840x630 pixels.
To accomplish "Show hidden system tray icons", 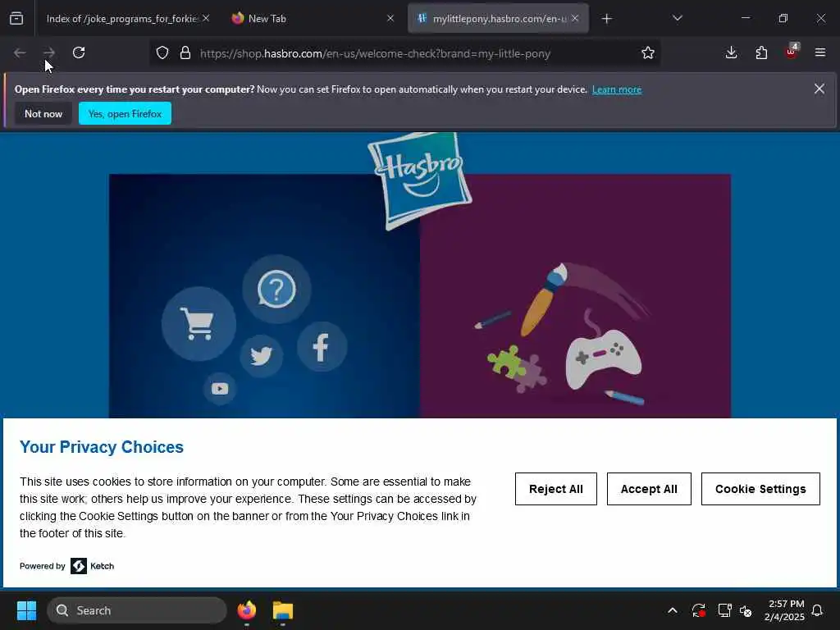I will 673,610.
